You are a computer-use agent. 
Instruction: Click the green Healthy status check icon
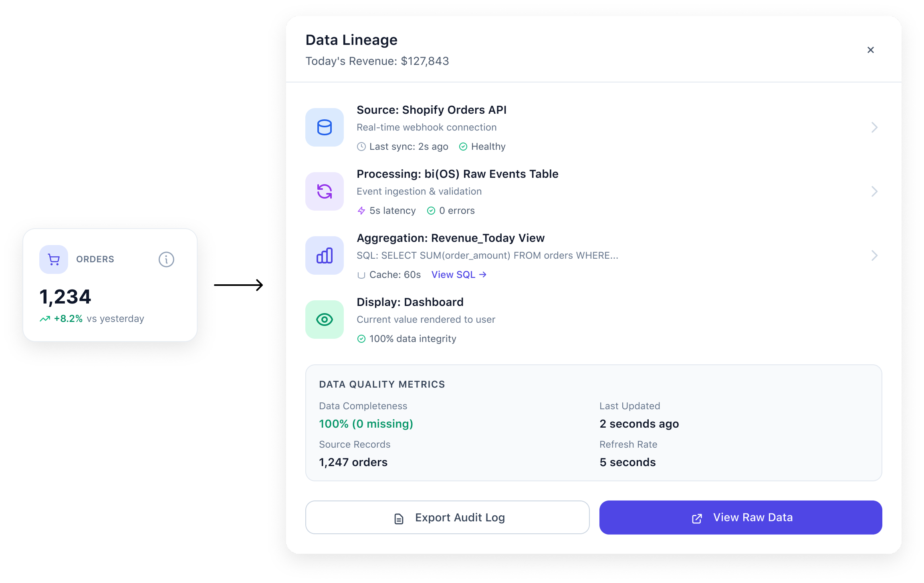pyautogui.click(x=463, y=147)
